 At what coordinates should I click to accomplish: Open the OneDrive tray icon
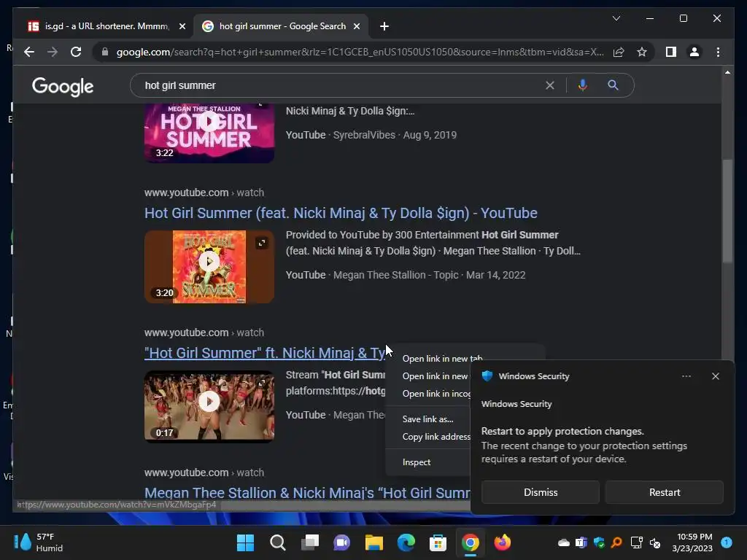click(x=564, y=542)
